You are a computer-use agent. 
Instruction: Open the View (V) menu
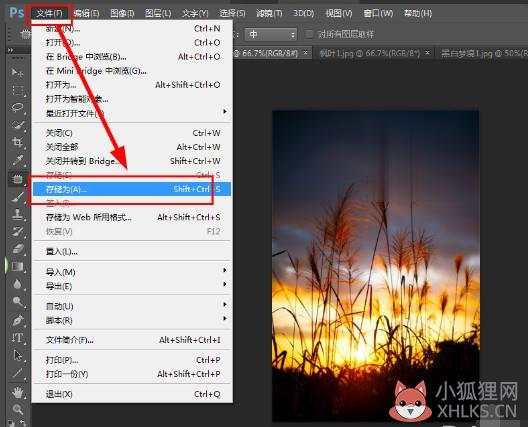pyautogui.click(x=338, y=13)
